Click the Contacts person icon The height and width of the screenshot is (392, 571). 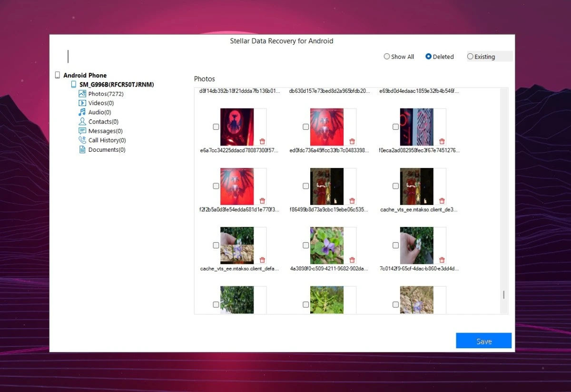tap(82, 122)
